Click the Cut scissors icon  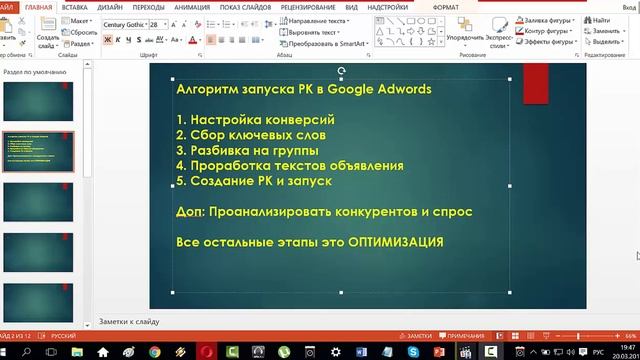click(x=22, y=20)
